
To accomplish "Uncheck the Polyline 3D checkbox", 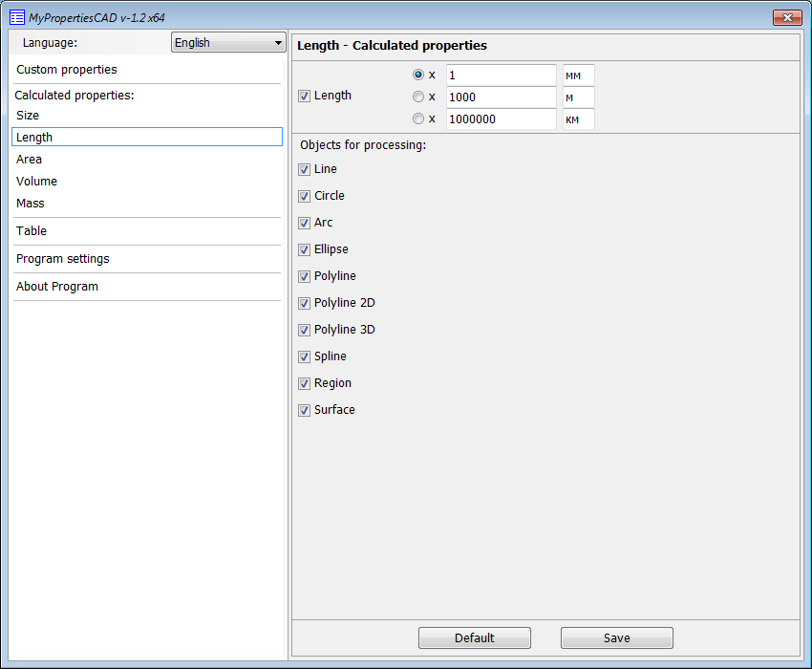I will [304, 330].
